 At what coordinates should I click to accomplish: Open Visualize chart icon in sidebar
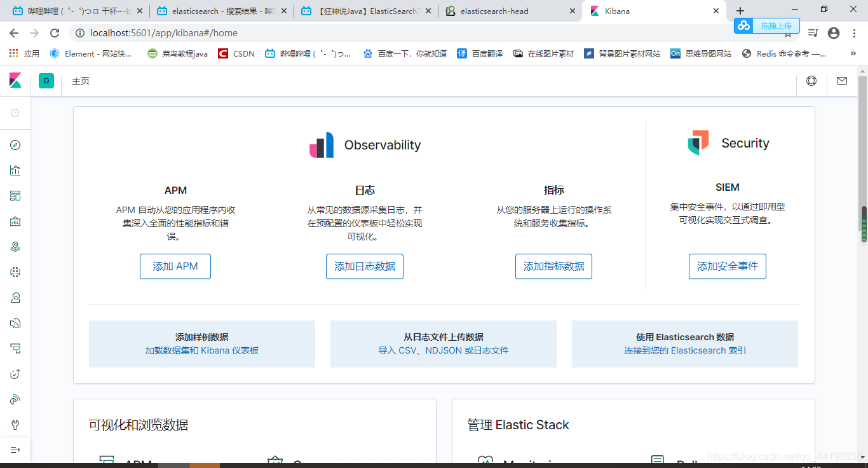tap(15, 170)
